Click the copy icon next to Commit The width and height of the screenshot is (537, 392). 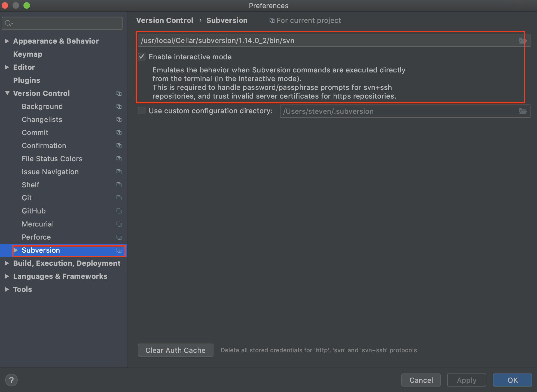pyautogui.click(x=119, y=133)
